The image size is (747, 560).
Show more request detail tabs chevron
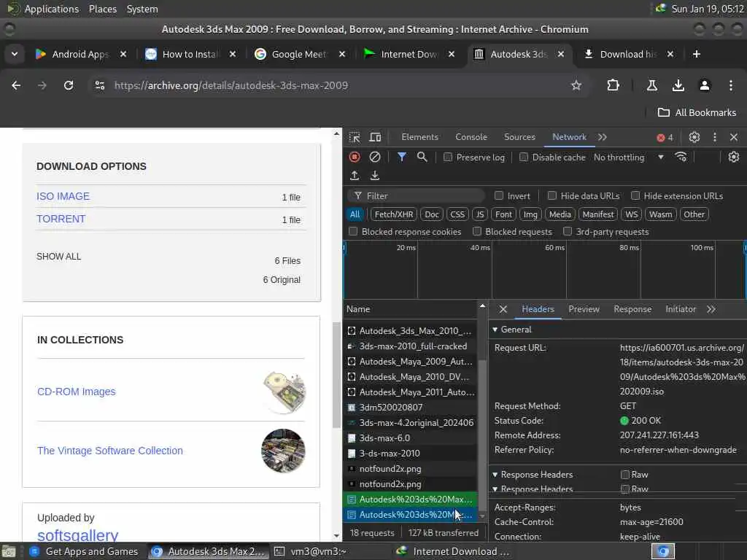pos(711,309)
